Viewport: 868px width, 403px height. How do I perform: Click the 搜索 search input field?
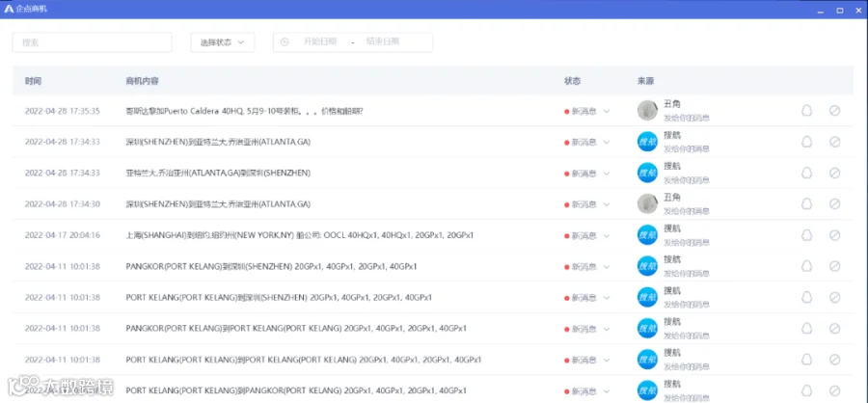[x=92, y=42]
